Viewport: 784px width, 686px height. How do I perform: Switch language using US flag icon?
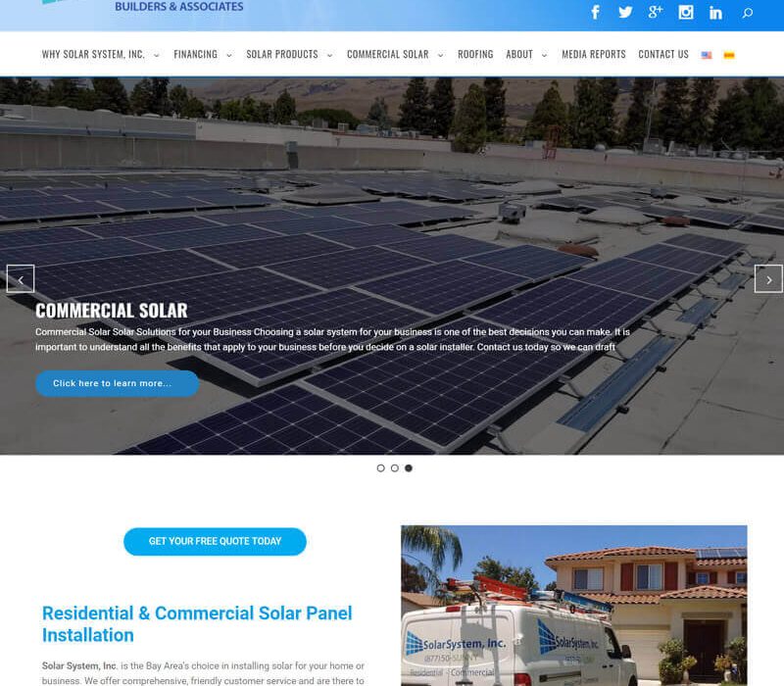(x=707, y=55)
